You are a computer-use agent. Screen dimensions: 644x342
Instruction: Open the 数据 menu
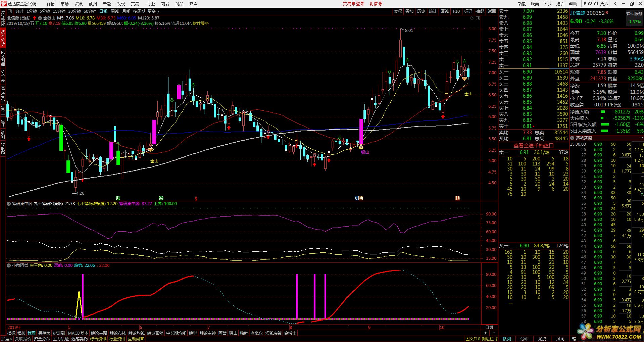click(93, 4)
